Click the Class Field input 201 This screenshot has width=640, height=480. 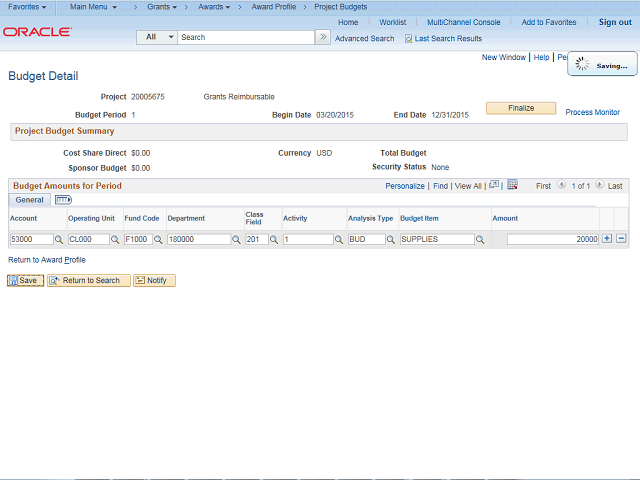[x=257, y=239]
